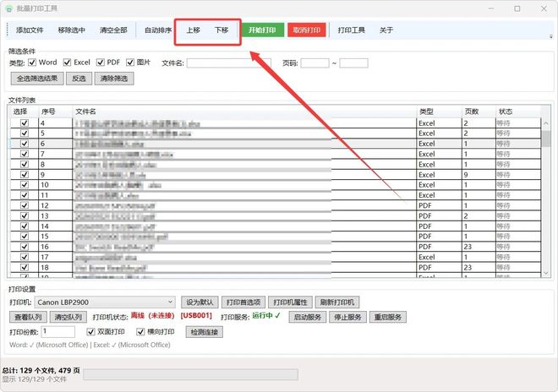The width and height of the screenshot is (558, 392).
Task: Click the file list scroll down arrow
Action: (546, 273)
